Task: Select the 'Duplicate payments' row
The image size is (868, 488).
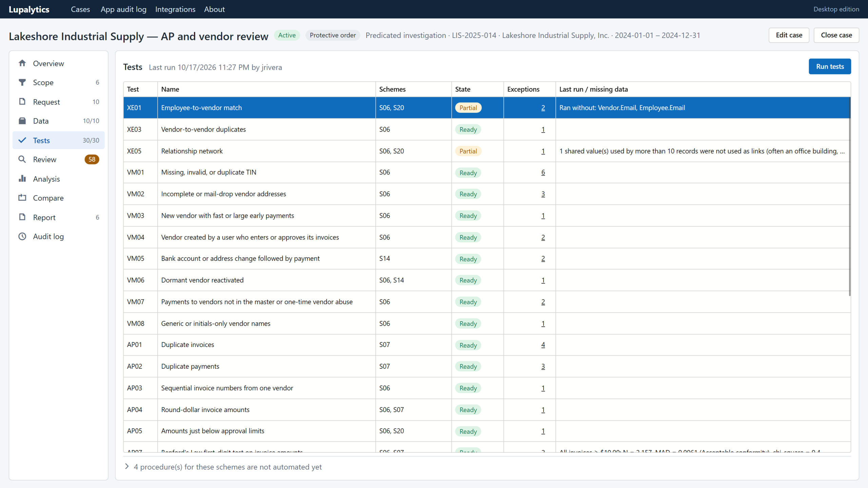Action: [x=487, y=366]
